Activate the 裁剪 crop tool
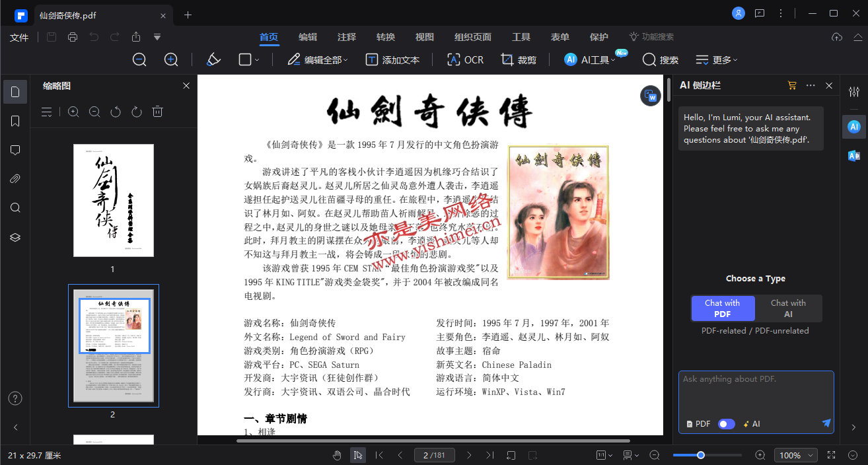868x465 pixels. tap(519, 59)
